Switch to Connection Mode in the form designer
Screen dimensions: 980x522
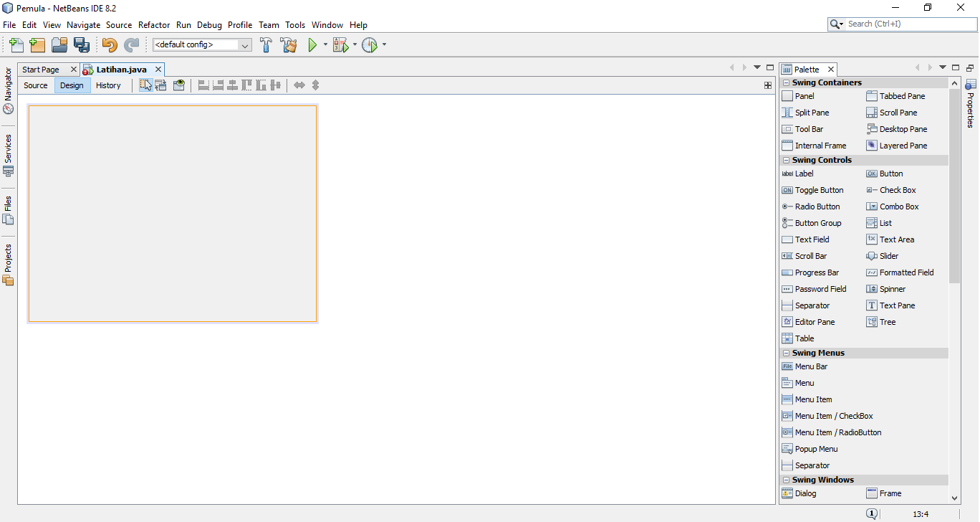(x=160, y=85)
